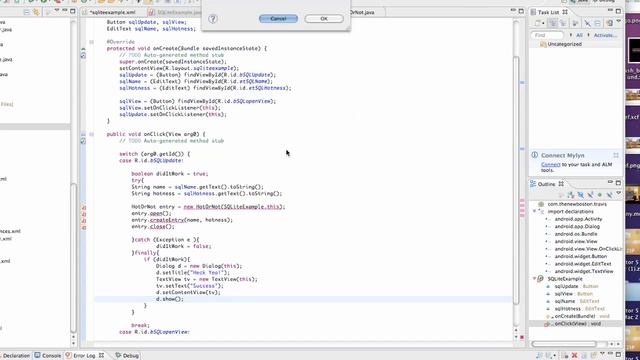Click the Find field in Task List
The image size is (640, 360).
[547, 36]
